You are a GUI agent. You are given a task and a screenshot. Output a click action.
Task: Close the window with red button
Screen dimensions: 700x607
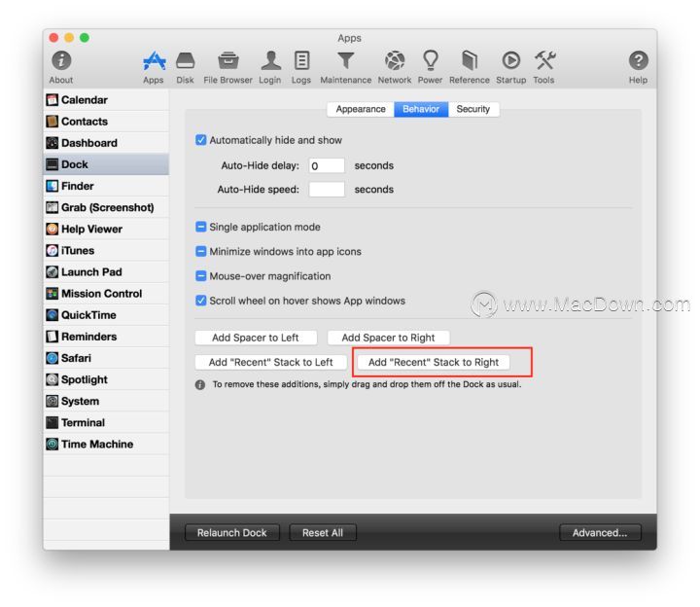coord(54,38)
